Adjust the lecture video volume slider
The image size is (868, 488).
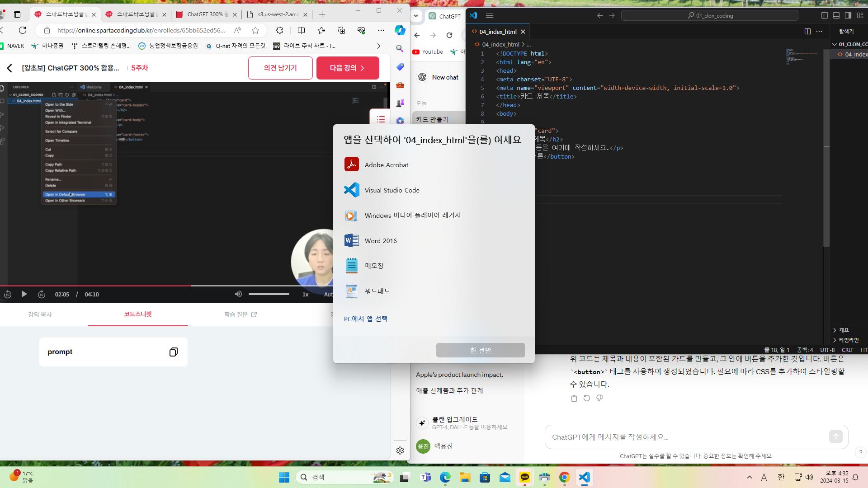pyautogui.click(x=269, y=294)
